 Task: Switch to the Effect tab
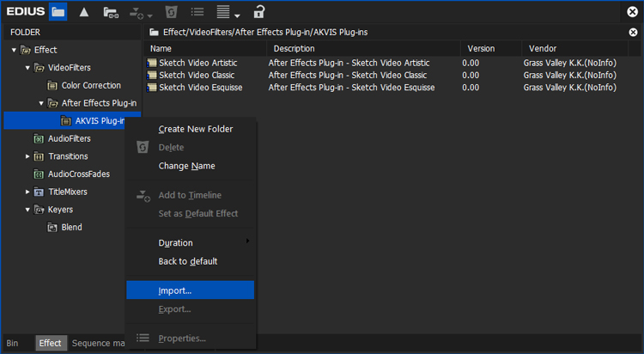click(x=50, y=344)
